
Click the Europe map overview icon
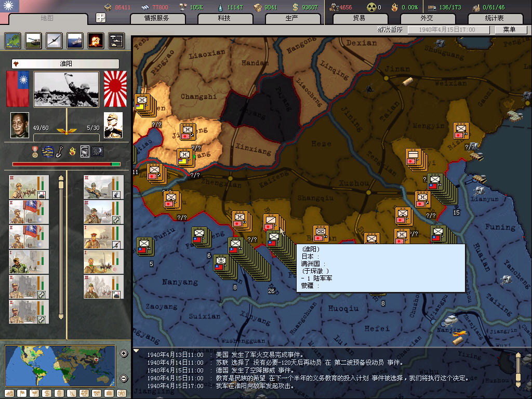(13, 40)
